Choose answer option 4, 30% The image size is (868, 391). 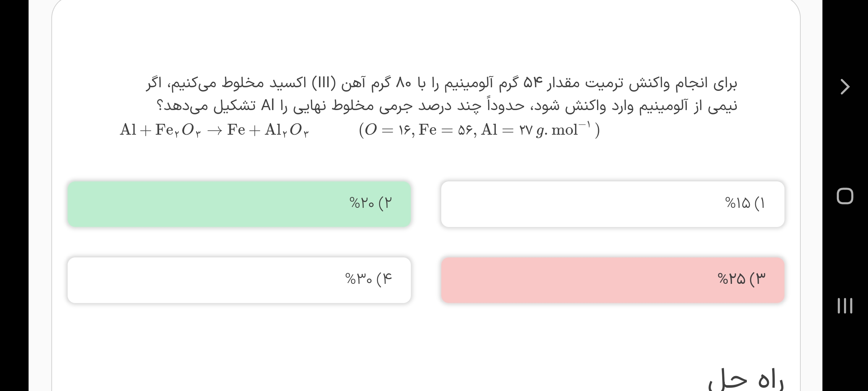(x=239, y=280)
